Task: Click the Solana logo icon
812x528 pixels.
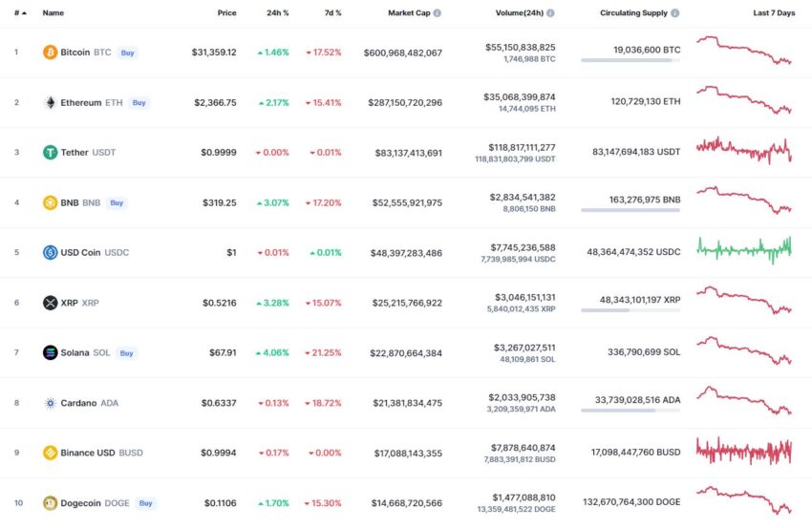Action: pos(51,352)
